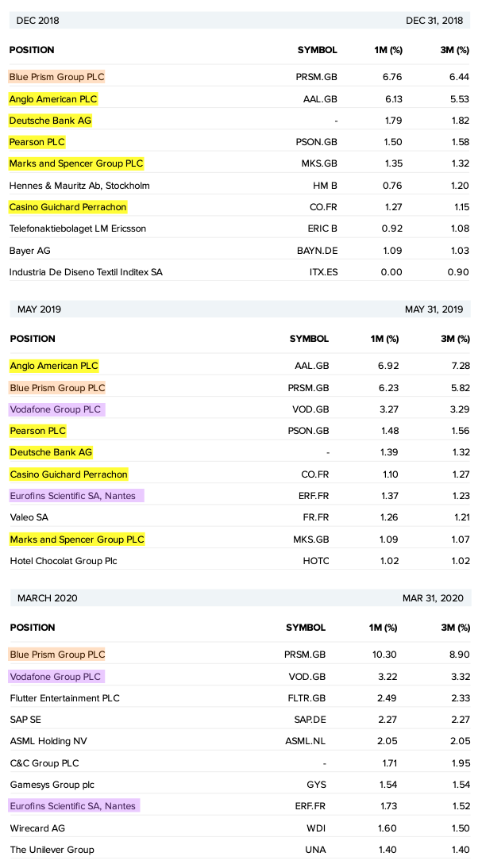Click the POSITION header in DEC 2018 table
Viewport: 482px width, 868px height.
pos(32,50)
